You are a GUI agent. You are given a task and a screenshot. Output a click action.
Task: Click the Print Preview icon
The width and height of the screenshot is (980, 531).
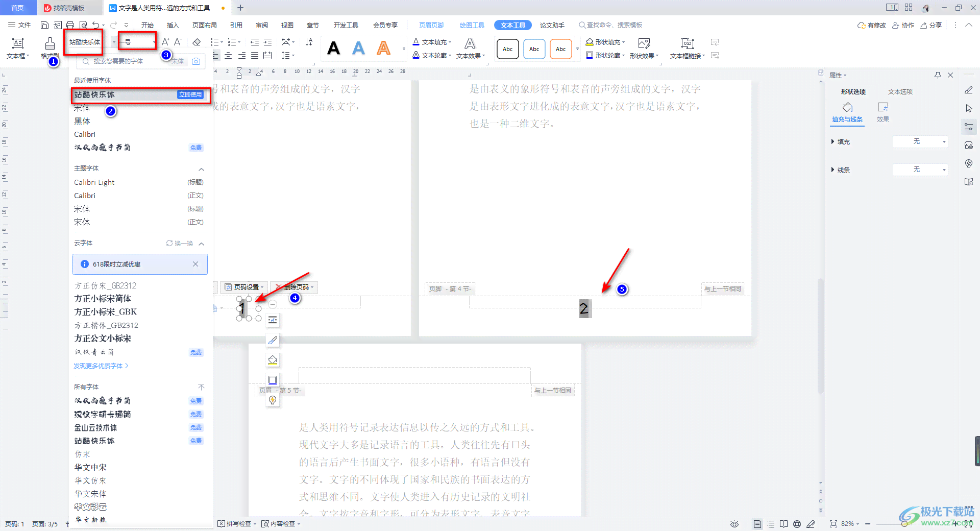pos(83,25)
